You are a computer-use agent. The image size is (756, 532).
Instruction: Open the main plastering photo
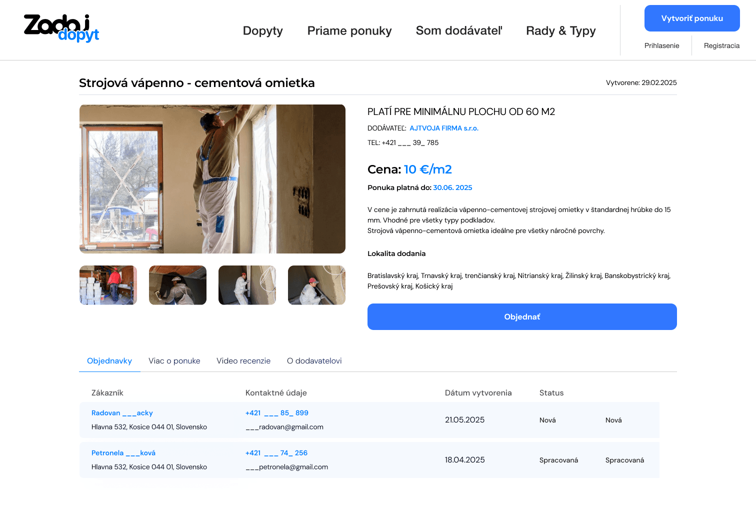(212, 179)
